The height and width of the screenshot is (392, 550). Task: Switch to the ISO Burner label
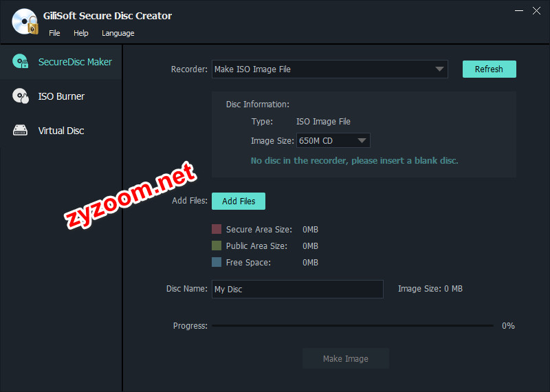coord(61,96)
